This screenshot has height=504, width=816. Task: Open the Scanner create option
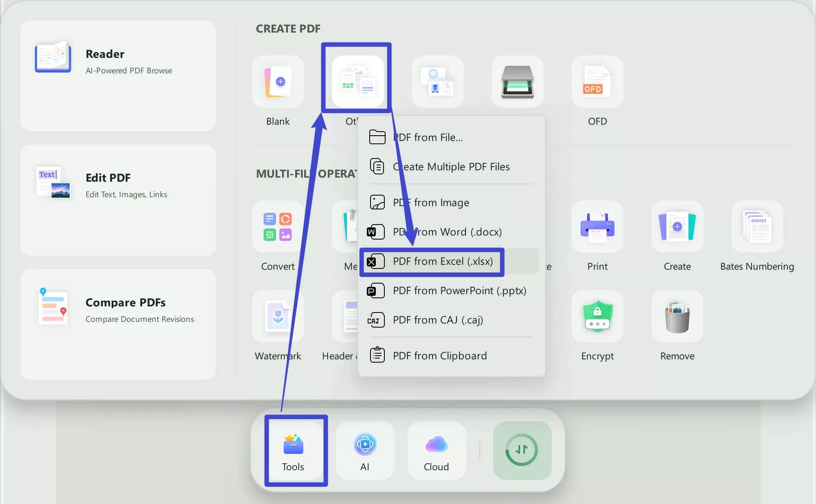click(x=517, y=82)
